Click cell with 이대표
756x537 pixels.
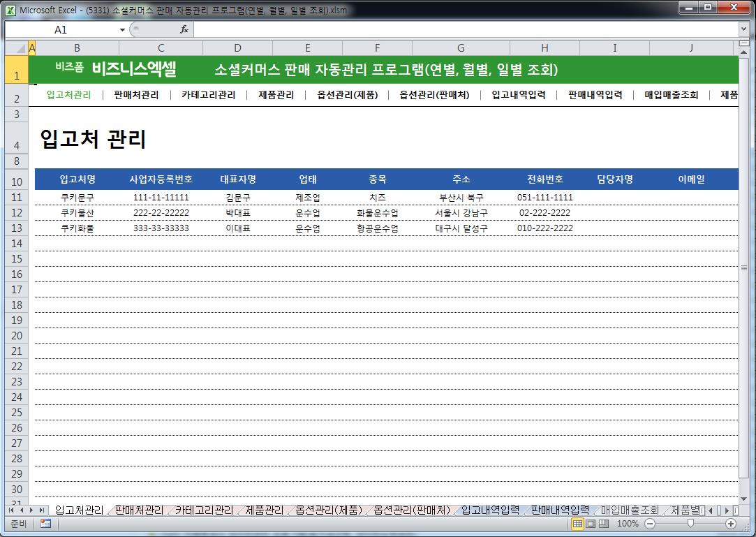pyautogui.click(x=238, y=228)
